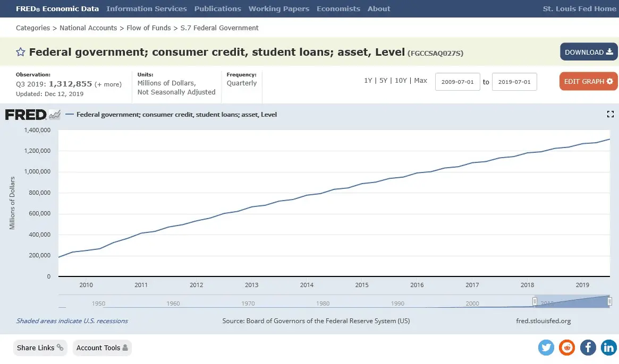Click 1970 in the range navigator
This screenshot has width=619, height=364.
coord(248,304)
